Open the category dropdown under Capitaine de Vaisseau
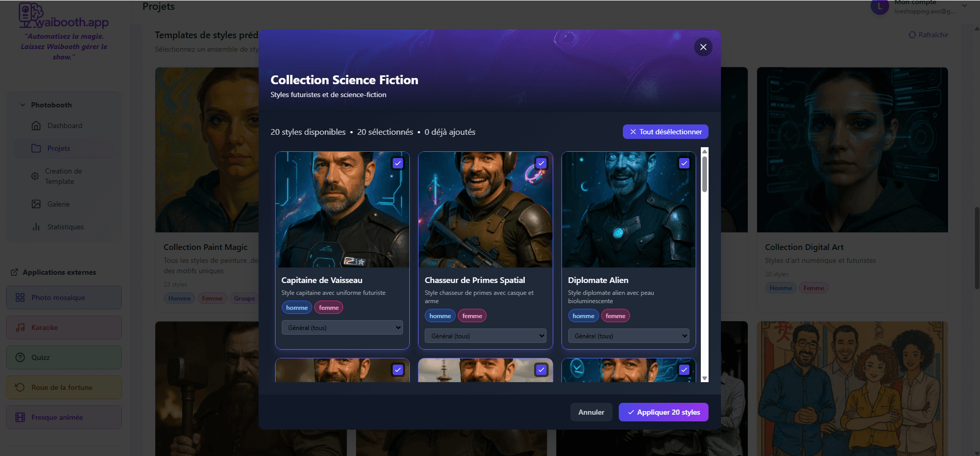980x456 pixels. click(x=342, y=327)
